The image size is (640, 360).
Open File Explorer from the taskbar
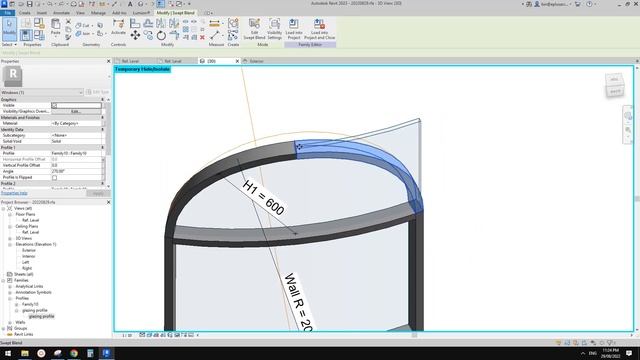pos(25,353)
